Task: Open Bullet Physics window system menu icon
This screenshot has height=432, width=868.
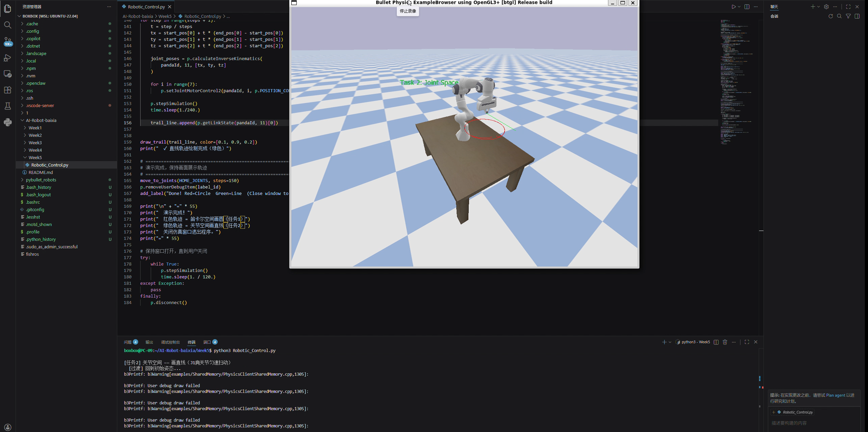Action: click(x=294, y=3)
